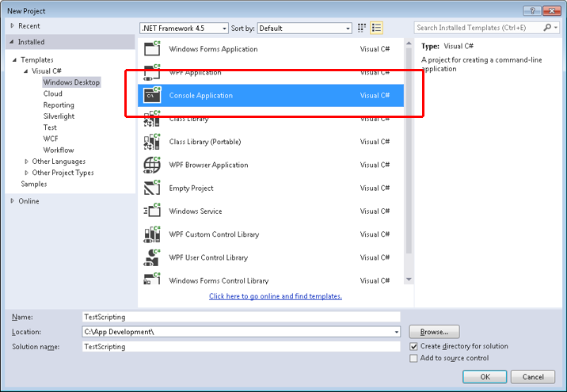Expand the Other Languages tree node
This screenshot has height=392, width=567.
click(x=26, y=162)
